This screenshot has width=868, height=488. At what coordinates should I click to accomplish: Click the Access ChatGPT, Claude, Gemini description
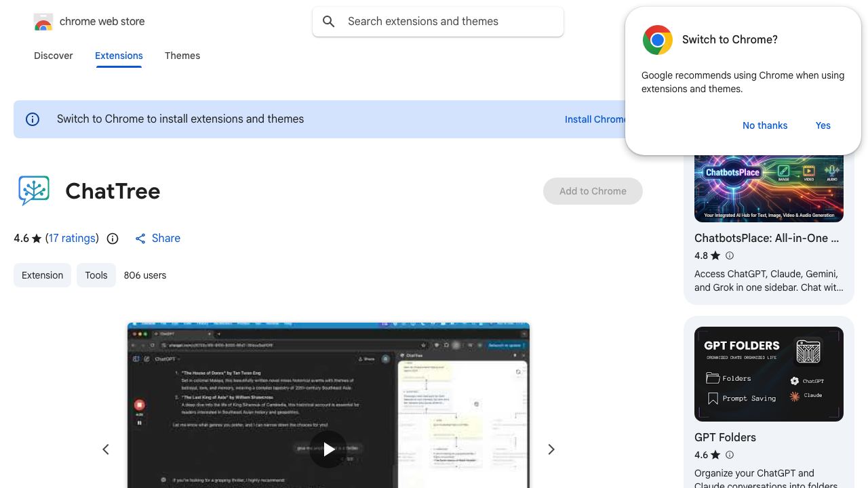(x=769, y=281)
